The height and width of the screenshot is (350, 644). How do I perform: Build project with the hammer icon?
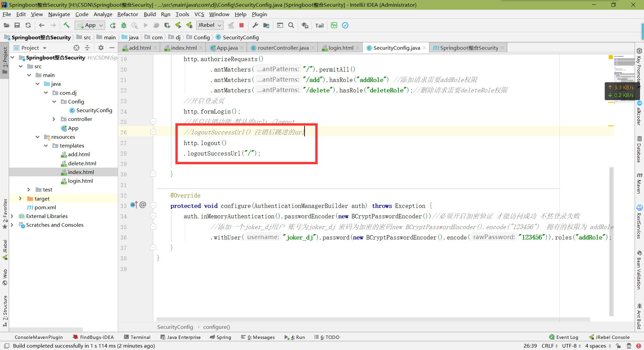[66, 25]
